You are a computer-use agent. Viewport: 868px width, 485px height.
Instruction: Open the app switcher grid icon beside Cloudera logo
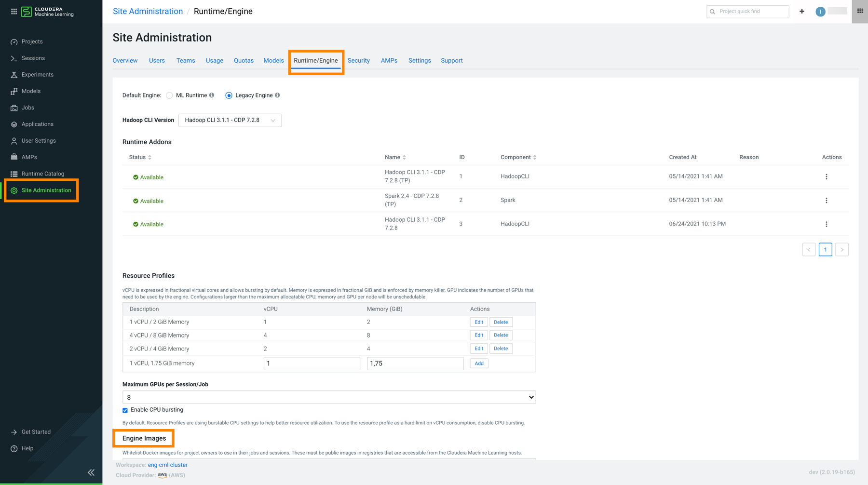click(14, 12)
